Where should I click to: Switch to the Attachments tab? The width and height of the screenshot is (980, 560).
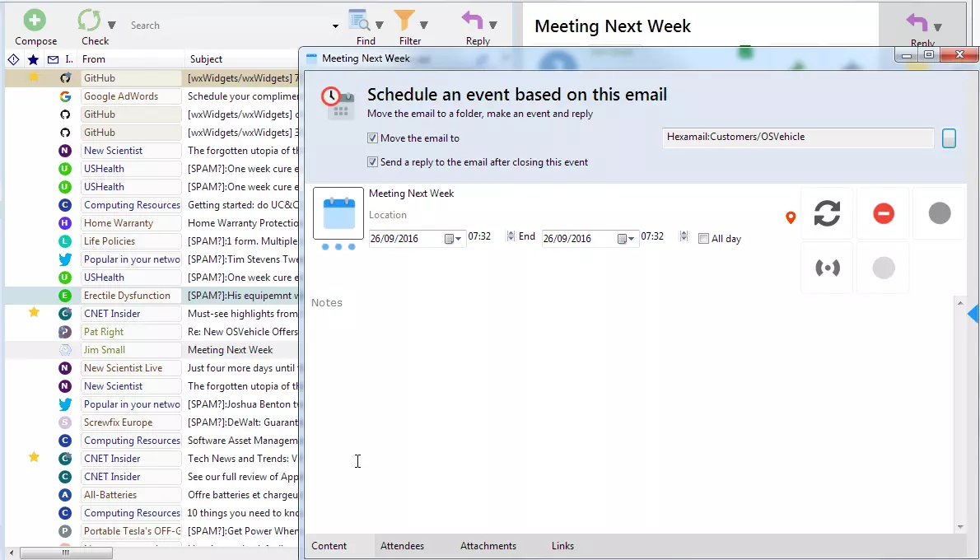[488, 546]
